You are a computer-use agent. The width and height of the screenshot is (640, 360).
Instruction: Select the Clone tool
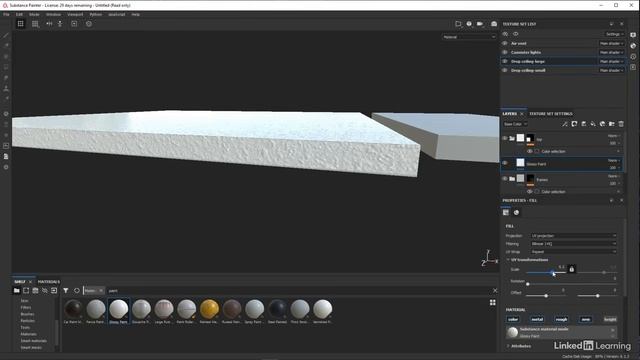tap(6, 88)
